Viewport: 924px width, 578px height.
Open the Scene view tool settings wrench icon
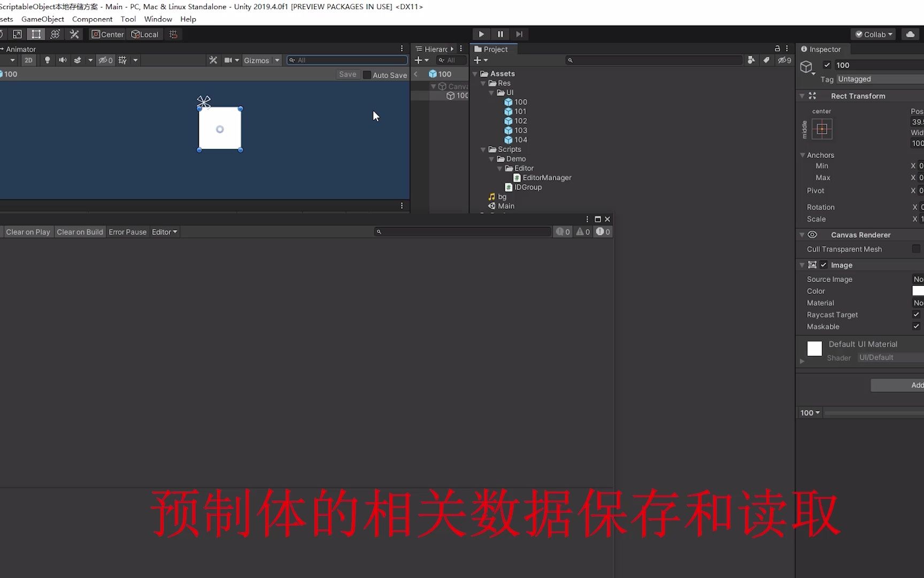(212, 60)
